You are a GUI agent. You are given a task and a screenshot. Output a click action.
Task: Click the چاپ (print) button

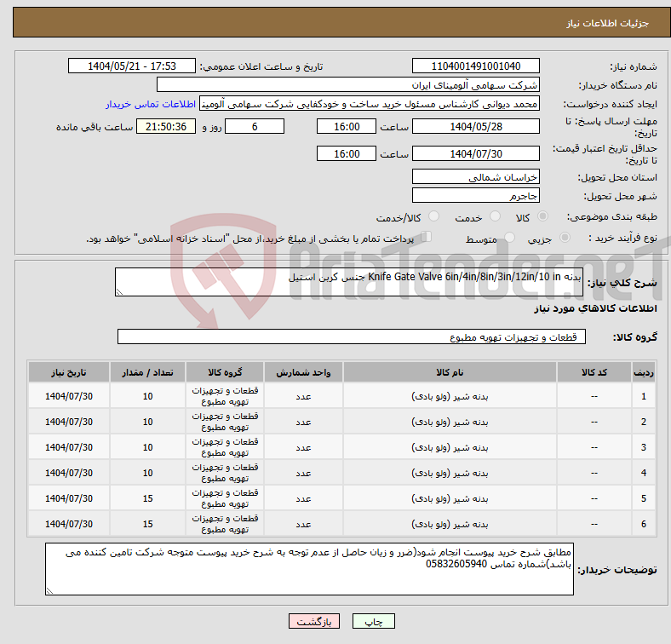(x=380, y=623)
